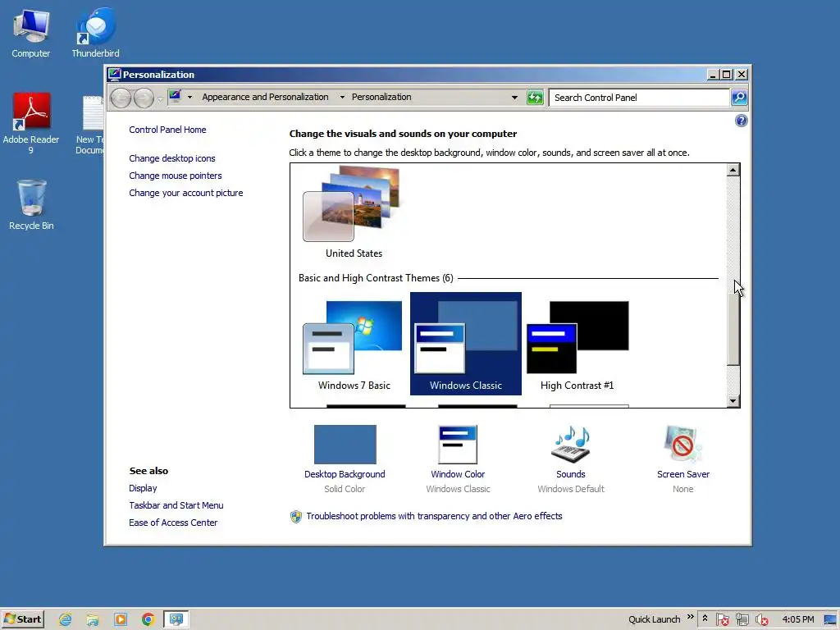Image resolution: width=840 pixels, height=630 pixels.
Task: Click the Screen Saver icon
Action: [x=683, y=444]
